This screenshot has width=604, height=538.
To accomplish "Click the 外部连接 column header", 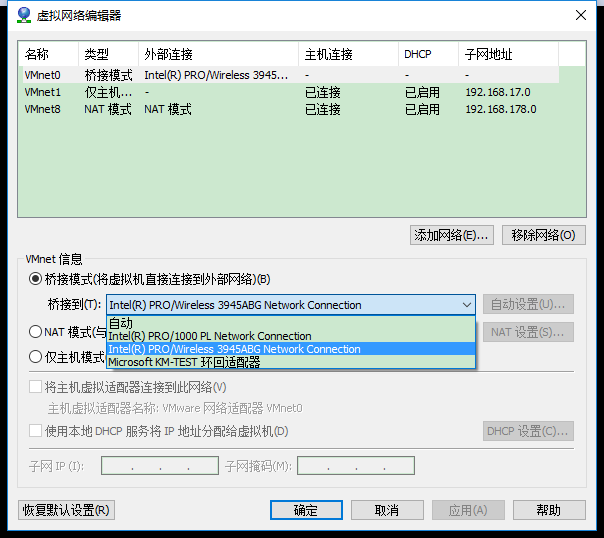I will coord(218,54).
